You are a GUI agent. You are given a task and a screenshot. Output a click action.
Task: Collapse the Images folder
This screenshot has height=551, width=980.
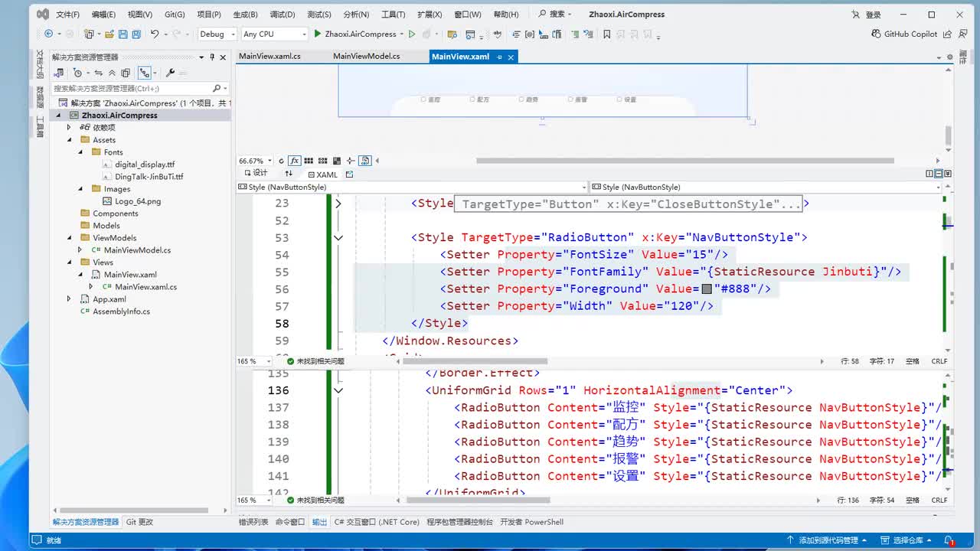click(x=80, y=189)
